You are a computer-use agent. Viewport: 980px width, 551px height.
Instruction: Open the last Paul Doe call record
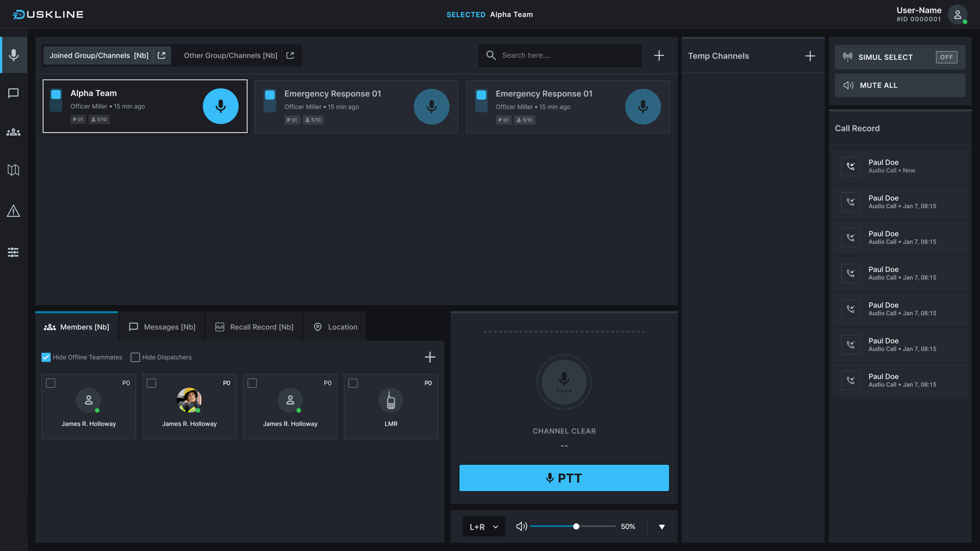[900, 381]
